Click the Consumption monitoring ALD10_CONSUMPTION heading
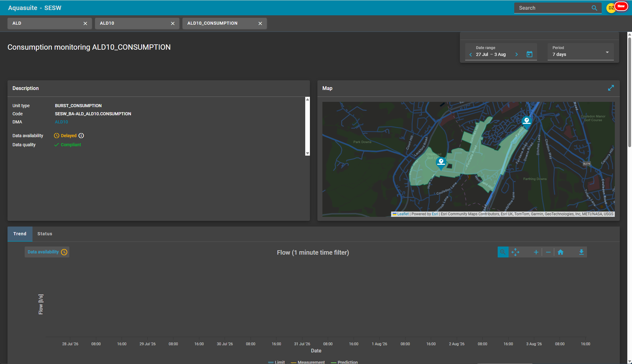Image resolution: width=632 pixels, height=364 pixels. tap(89, 47)
